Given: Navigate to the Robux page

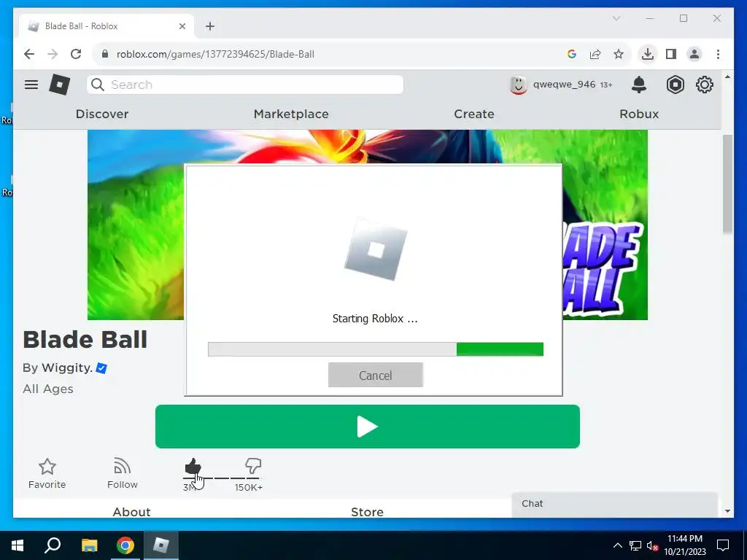Looking at the screenshot, I should point(639,114).
